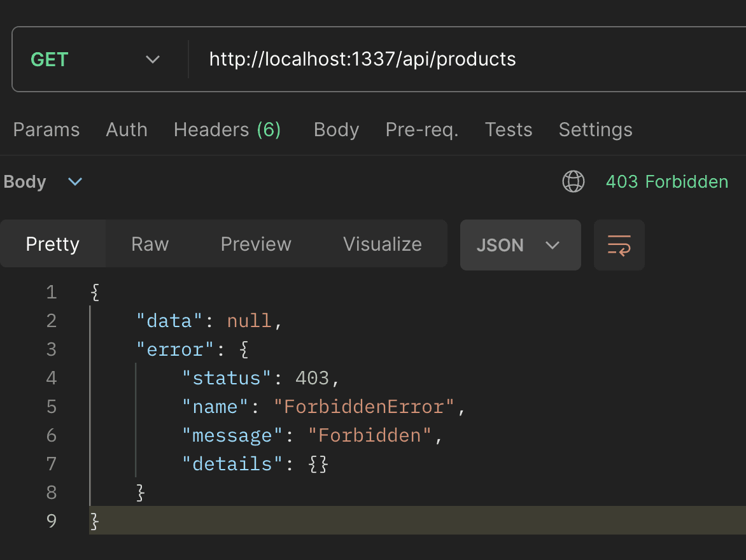
Task: Toggle the word wrap lines icon
Action: point(619,245)
